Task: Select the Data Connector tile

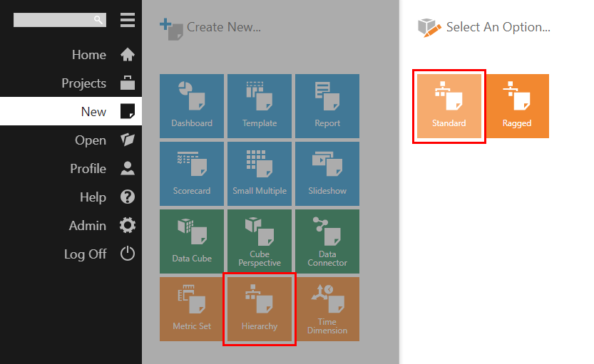Action: [327, 241]
